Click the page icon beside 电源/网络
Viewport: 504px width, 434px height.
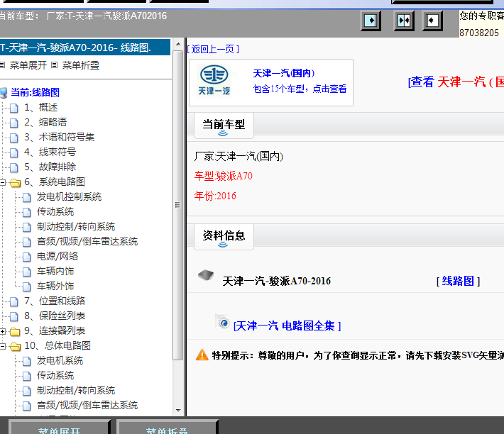27,257
